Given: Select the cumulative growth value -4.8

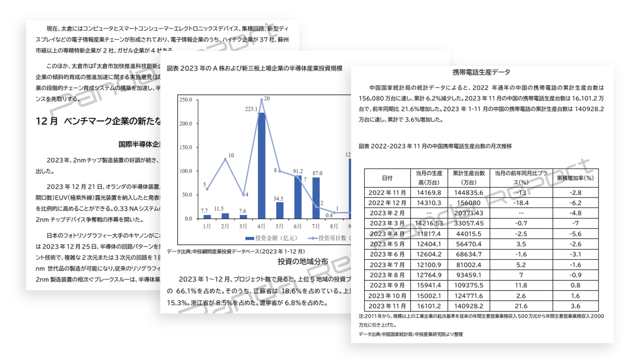Looking at the screenshot, I should 575,213.
